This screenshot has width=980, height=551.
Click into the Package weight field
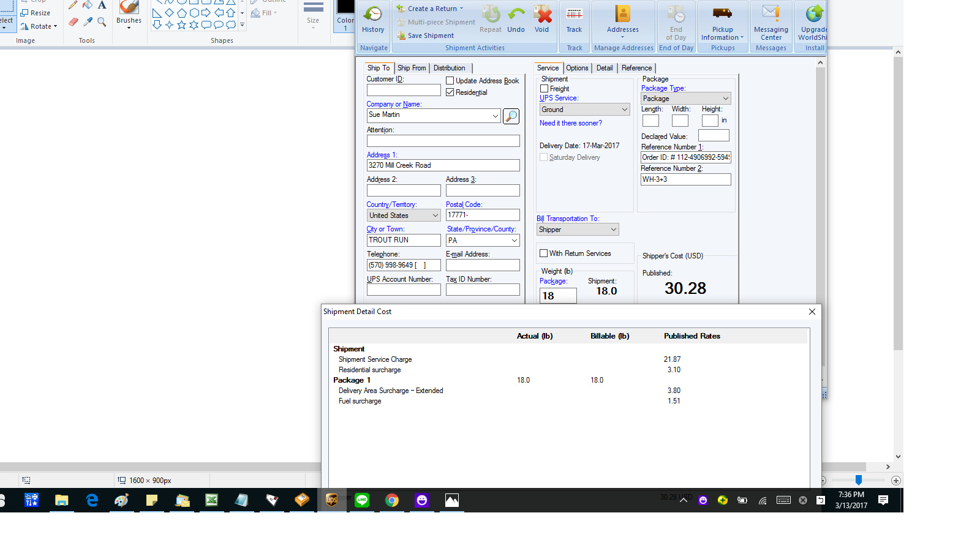[x=558, y=296]
